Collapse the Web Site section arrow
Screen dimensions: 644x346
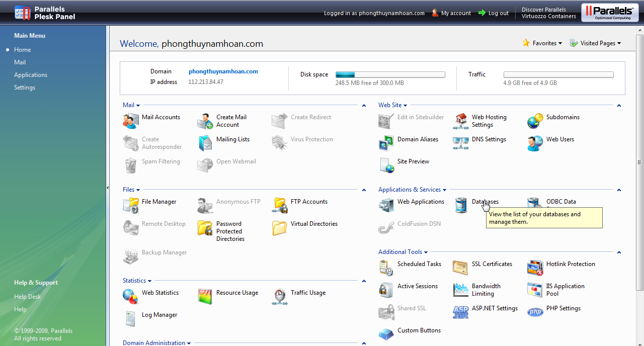pos(619,106)
